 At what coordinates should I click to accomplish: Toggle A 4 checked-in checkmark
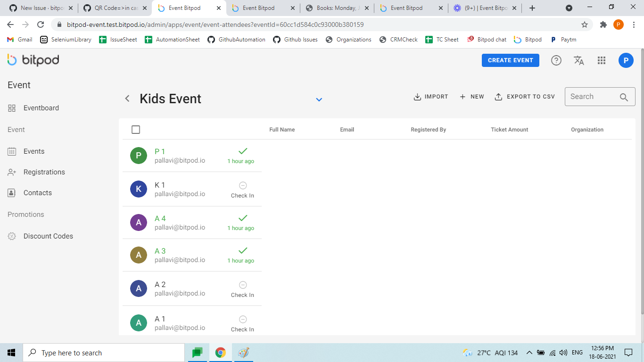(243, 218)
